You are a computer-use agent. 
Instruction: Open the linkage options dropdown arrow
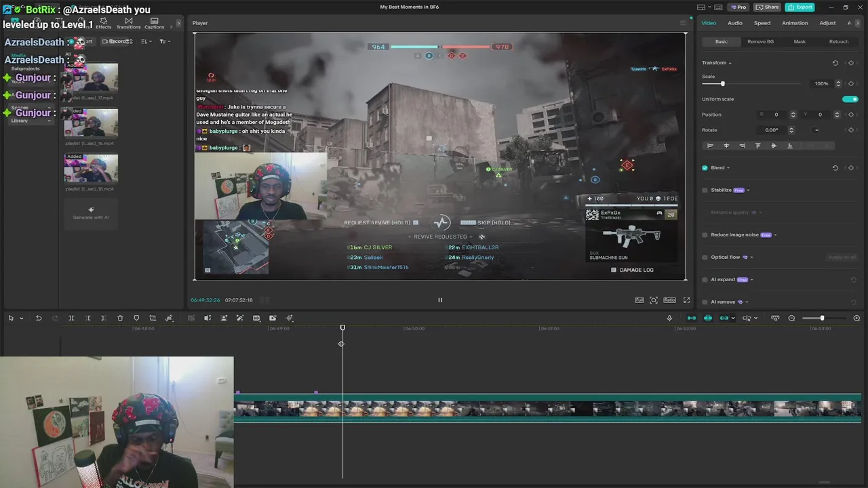click(x=732, y=319)
